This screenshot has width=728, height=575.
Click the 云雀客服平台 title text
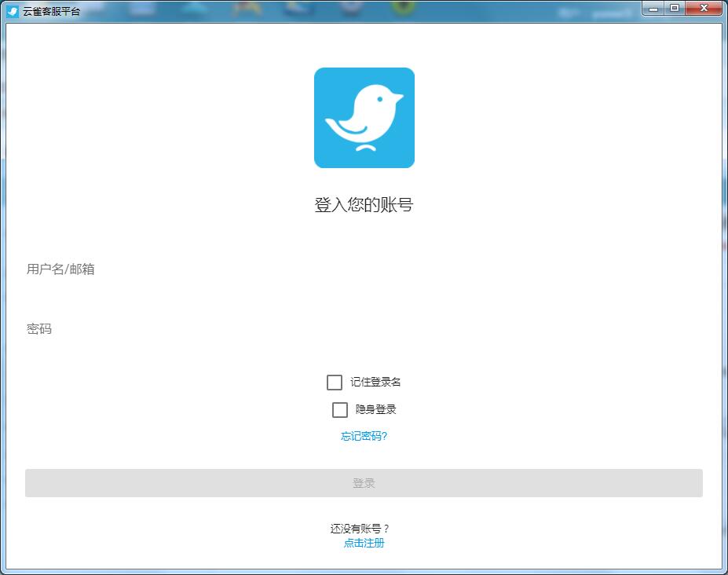51,11
